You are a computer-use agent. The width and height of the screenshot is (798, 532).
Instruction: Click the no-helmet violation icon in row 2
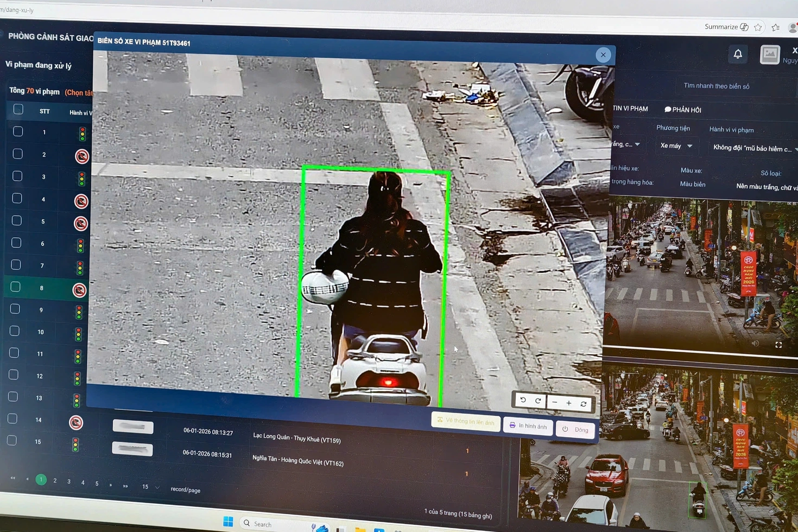pos(82,156)
